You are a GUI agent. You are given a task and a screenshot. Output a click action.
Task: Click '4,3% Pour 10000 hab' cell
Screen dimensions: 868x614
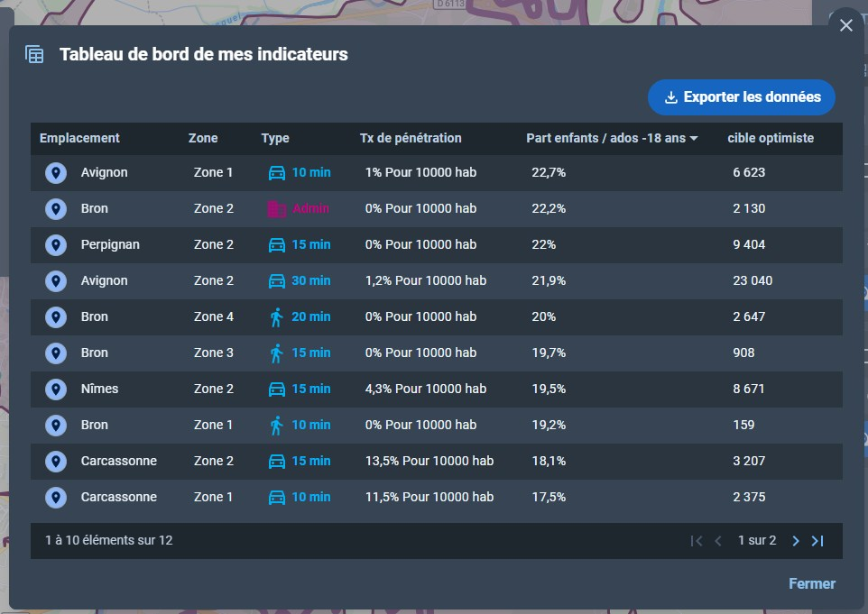(426, 389)
